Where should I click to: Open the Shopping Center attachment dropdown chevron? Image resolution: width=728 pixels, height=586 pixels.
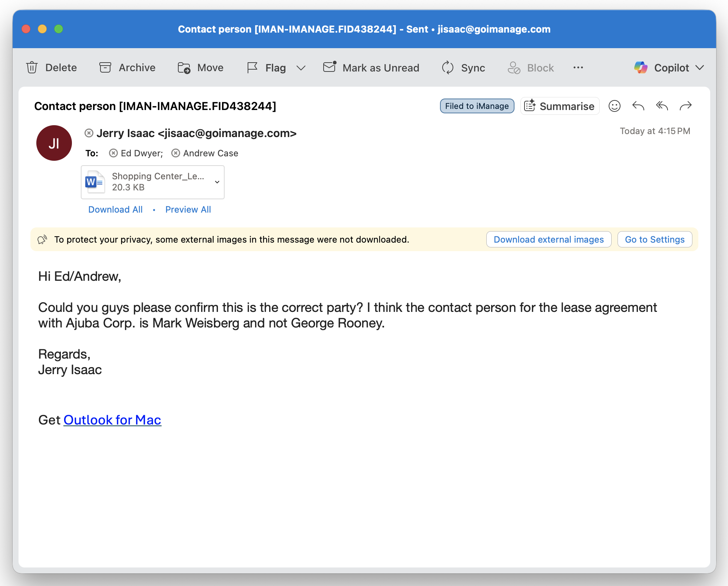point(217,182)
